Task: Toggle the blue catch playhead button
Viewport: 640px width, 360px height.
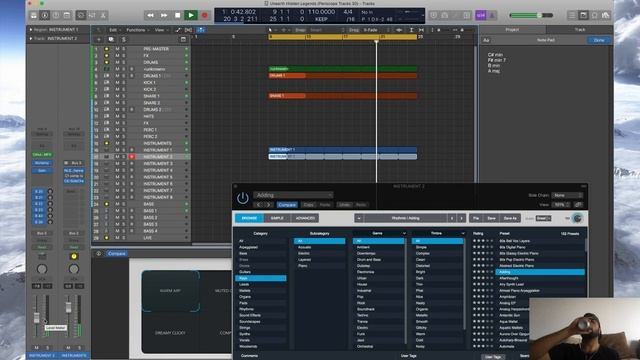Action: (200, 30)
